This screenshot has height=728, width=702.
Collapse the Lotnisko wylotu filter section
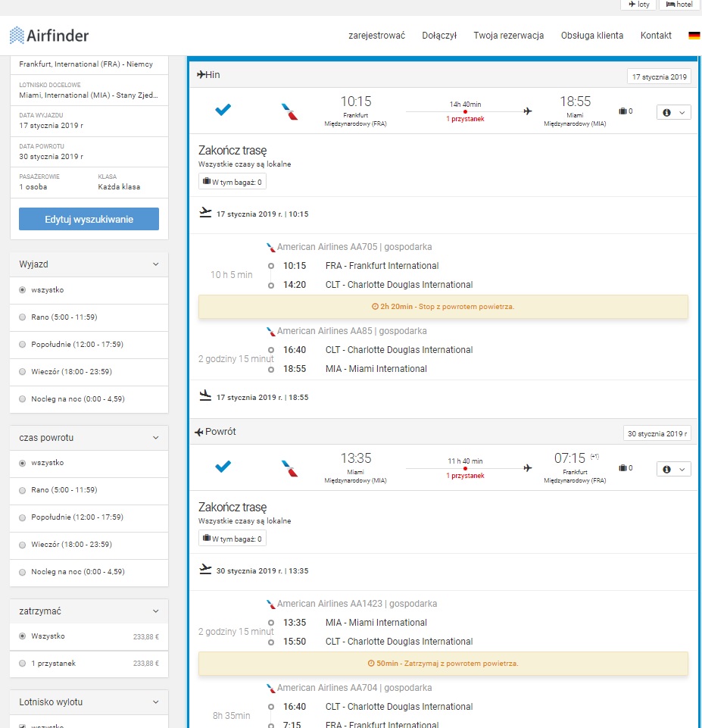156,702
